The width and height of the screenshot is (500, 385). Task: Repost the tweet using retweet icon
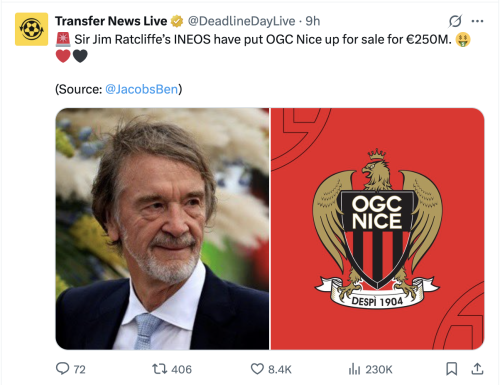click(x=160, y=369)
